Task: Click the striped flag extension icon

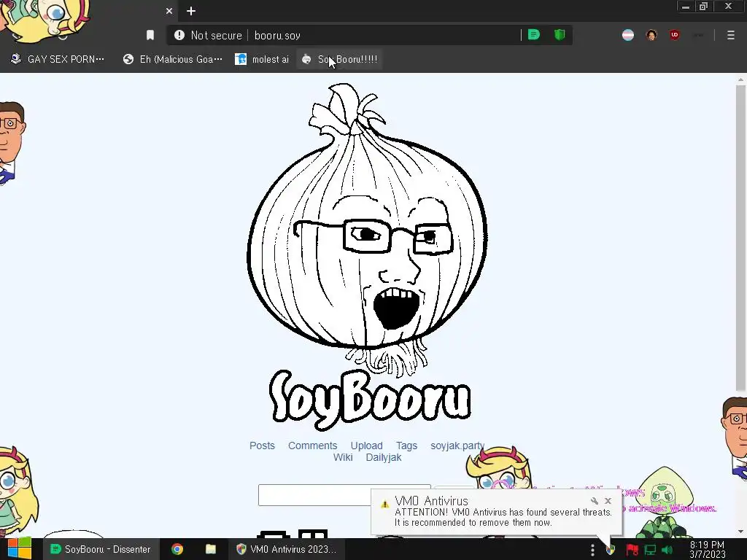Action: 628,35
